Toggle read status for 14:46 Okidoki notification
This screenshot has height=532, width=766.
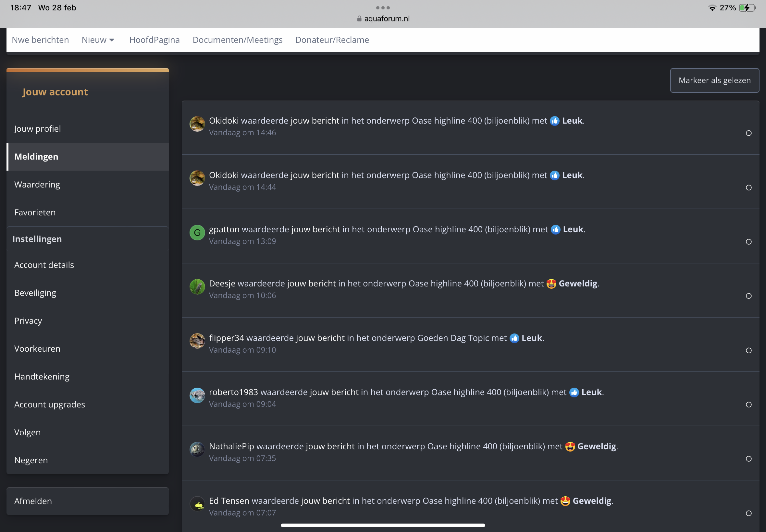click(x=749, y=133)
